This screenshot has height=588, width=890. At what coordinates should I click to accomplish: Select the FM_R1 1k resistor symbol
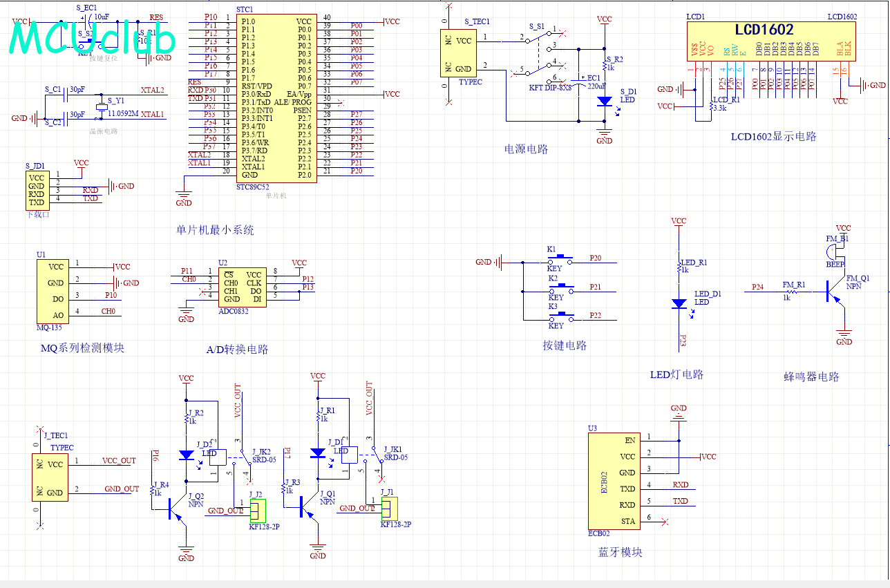793,292
